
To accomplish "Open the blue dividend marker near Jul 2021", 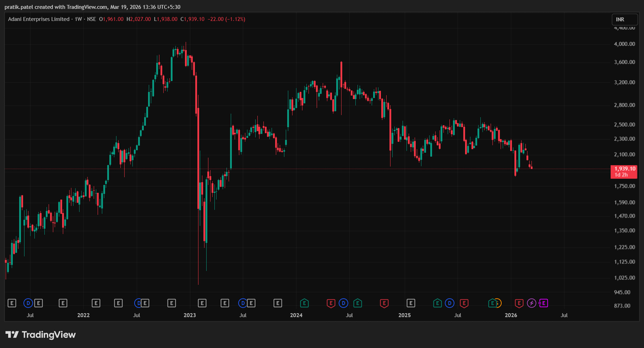I will 28,303.
